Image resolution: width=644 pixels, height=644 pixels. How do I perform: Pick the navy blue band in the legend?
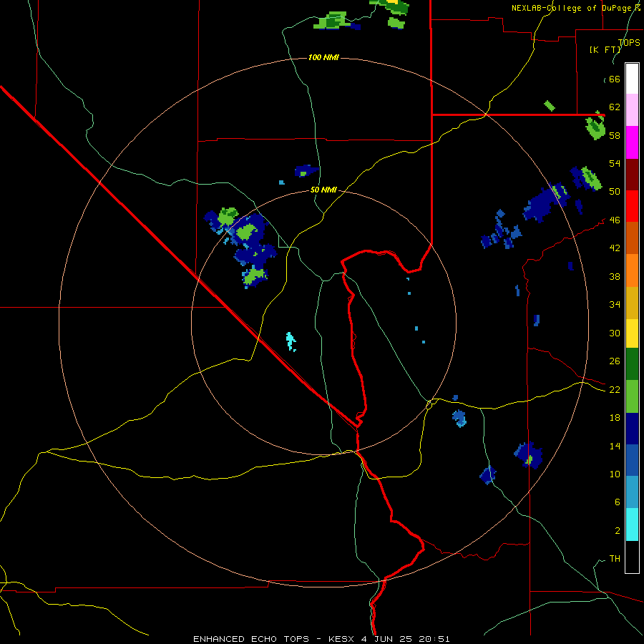click(x=632, y=429)
